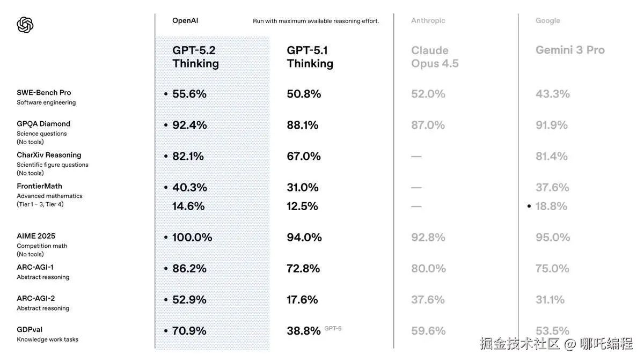Click the GPT-5.2 Thinking column title
The width and height of the screenshot is (644, 362).
point(195,57)
